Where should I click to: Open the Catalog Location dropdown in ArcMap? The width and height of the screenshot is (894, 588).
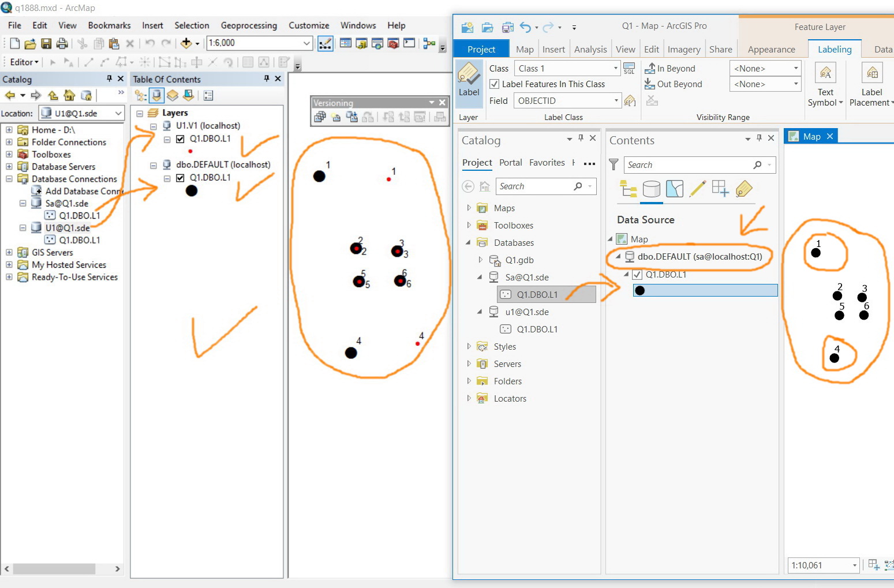click(118, 114)
